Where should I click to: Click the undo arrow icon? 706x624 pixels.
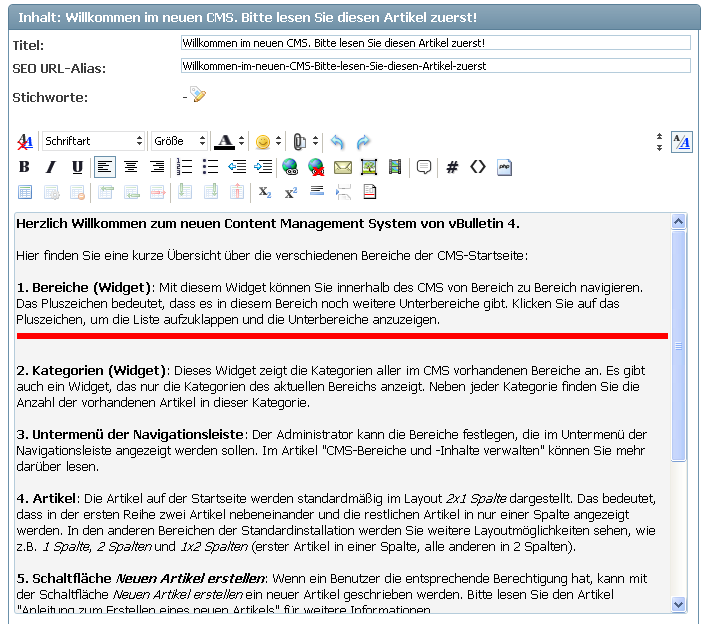337,142
